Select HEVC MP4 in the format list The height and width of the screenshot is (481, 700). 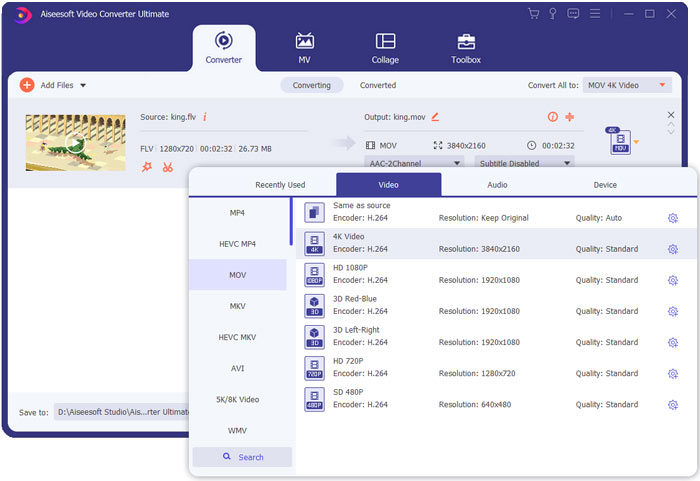(x=238, y=244)
